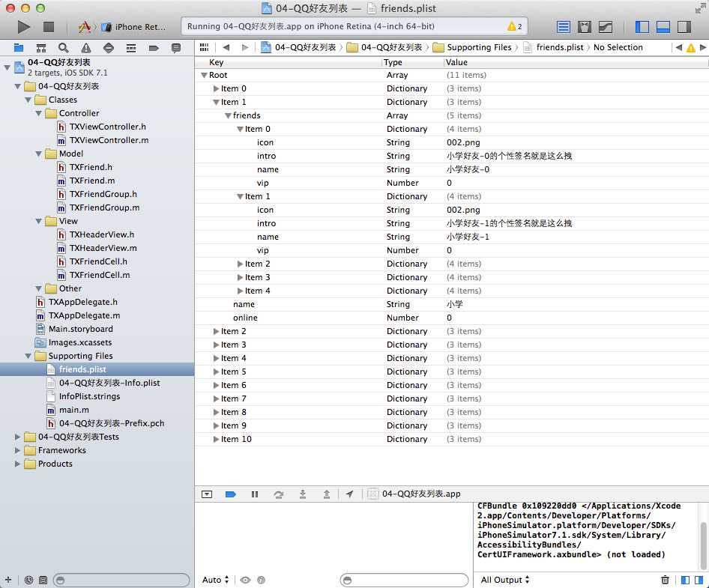
Task: Open the Debug navigator icon
Action: (x=131, y=47)
